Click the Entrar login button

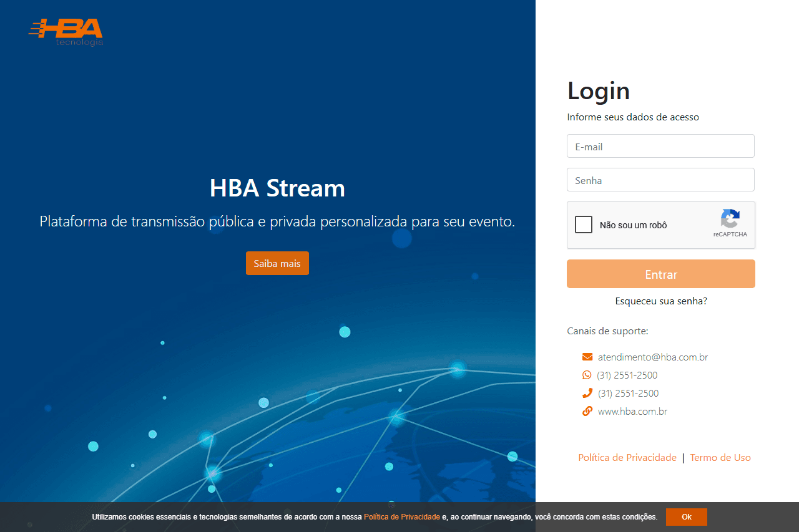pyautogui.click(x=661, y=274)
